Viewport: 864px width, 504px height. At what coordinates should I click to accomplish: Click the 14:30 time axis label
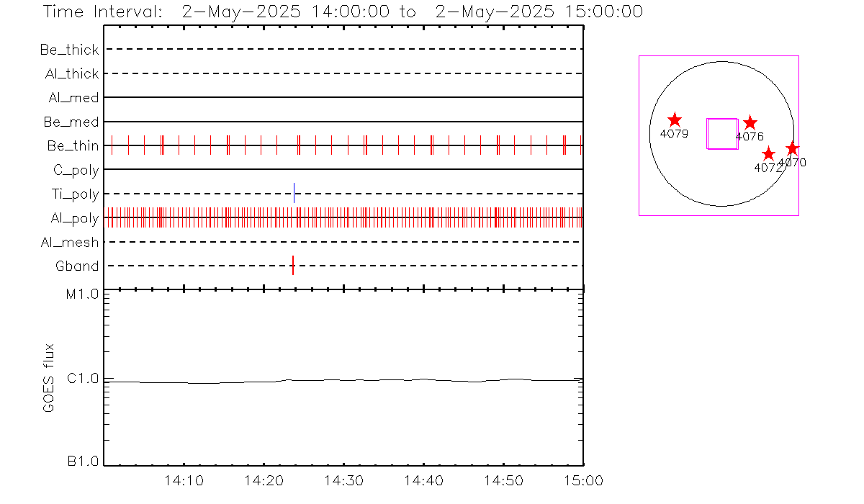(x=344, y=480)
